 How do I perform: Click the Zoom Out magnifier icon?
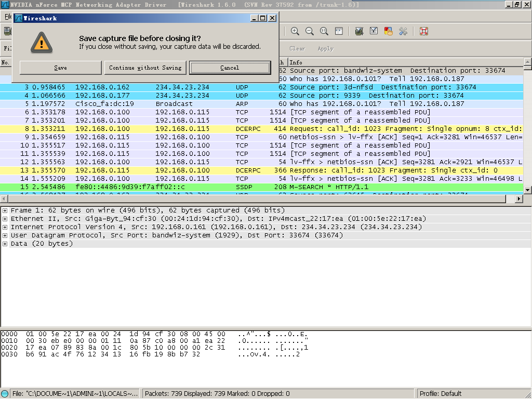click(x=310, y=31)
